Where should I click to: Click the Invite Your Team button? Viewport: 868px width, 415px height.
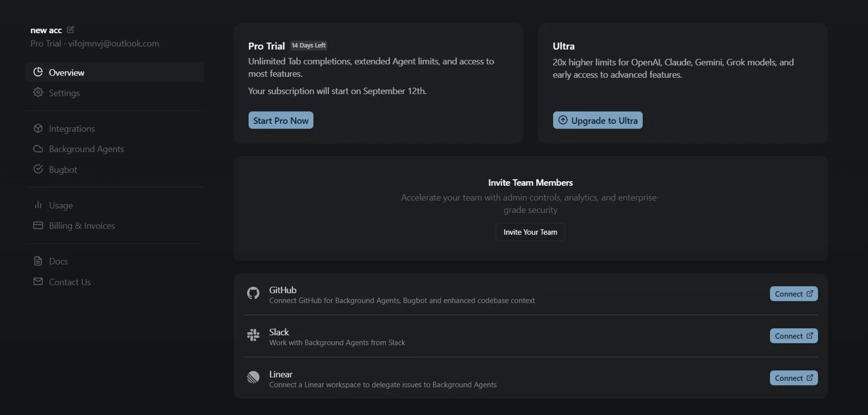coord(530,232)
